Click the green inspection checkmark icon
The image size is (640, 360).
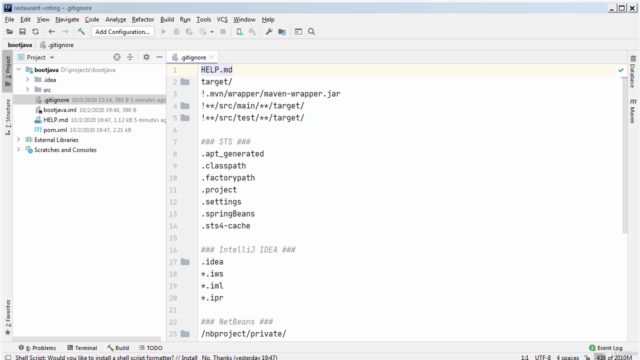[621, 70]
